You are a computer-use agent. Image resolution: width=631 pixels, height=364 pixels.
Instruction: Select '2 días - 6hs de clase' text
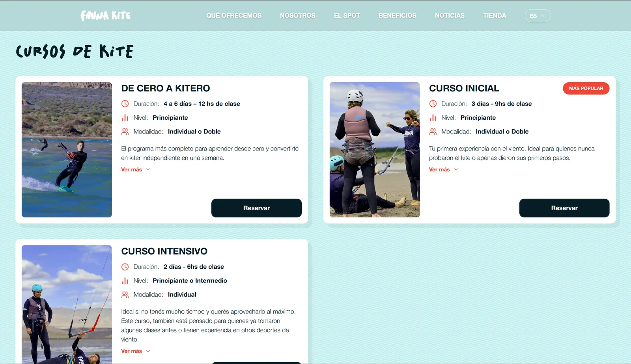[x=194, y=267]
